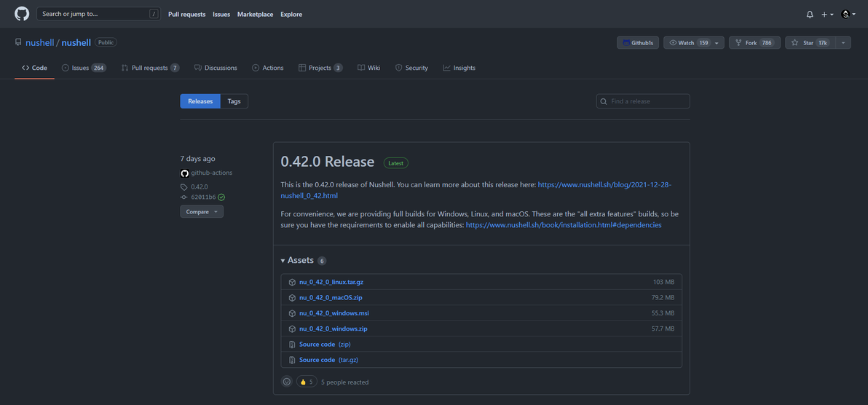This screenshot has width=868, height=405.
Task: Switch to the Tags view
Action: point(234,101)
